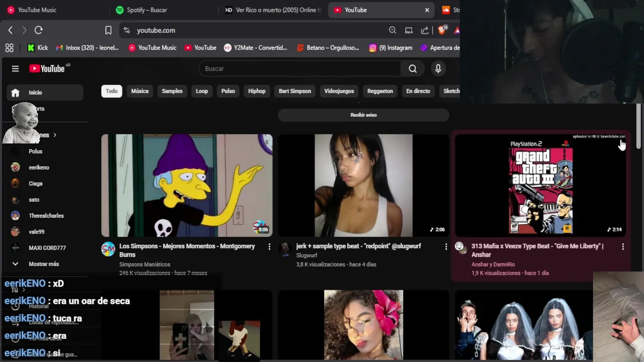Open zoom magnifier icon in address bar

(x=392, y=30)
